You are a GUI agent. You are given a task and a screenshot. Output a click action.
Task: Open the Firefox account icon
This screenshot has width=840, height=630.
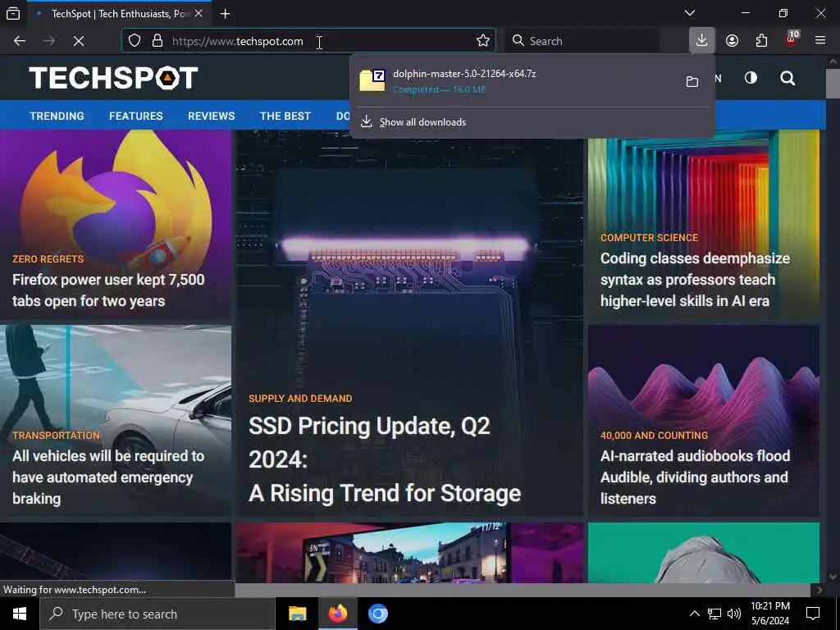pos(732,41)
